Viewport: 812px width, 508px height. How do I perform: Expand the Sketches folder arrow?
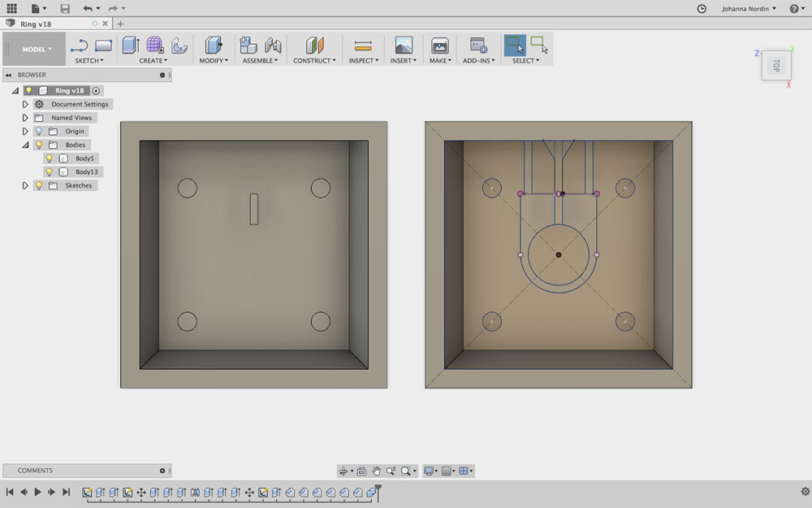point(25,185)
